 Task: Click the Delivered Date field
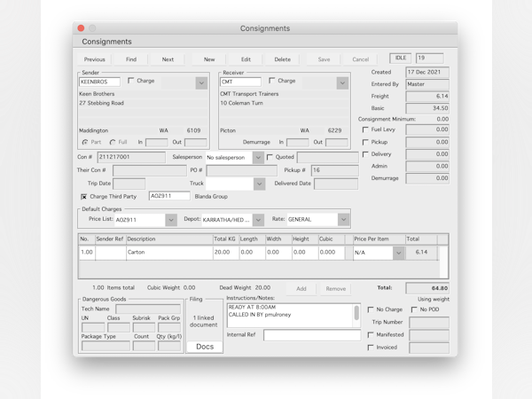[336, 184]
